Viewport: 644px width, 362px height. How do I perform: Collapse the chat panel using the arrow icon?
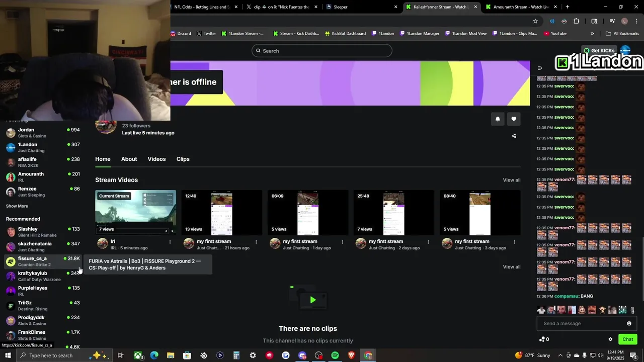coord(540,68)
